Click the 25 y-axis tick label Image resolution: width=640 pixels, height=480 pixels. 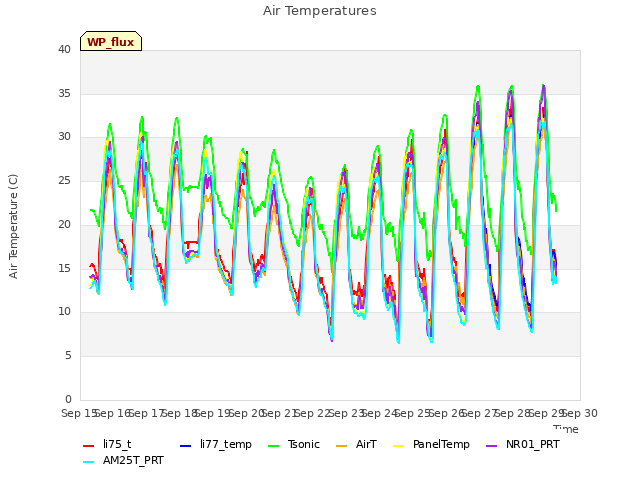(x=64, y=180)
